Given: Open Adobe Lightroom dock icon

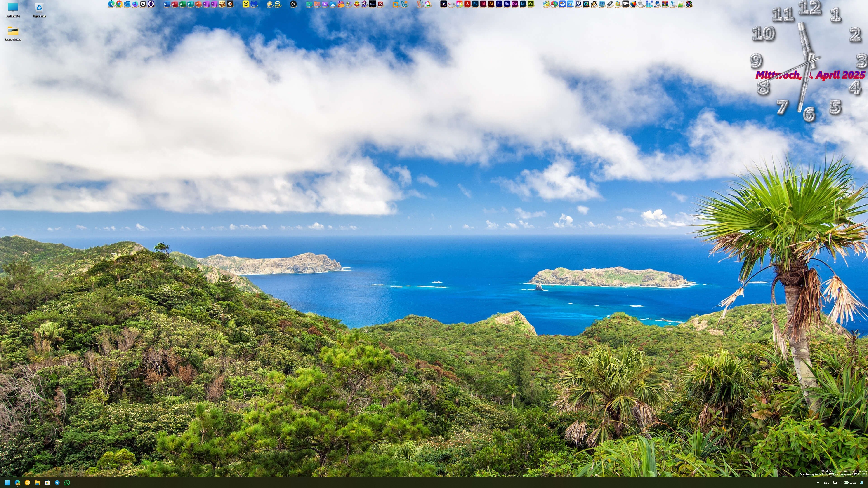Looking at the screenshot, I should (x=523, y=4).
